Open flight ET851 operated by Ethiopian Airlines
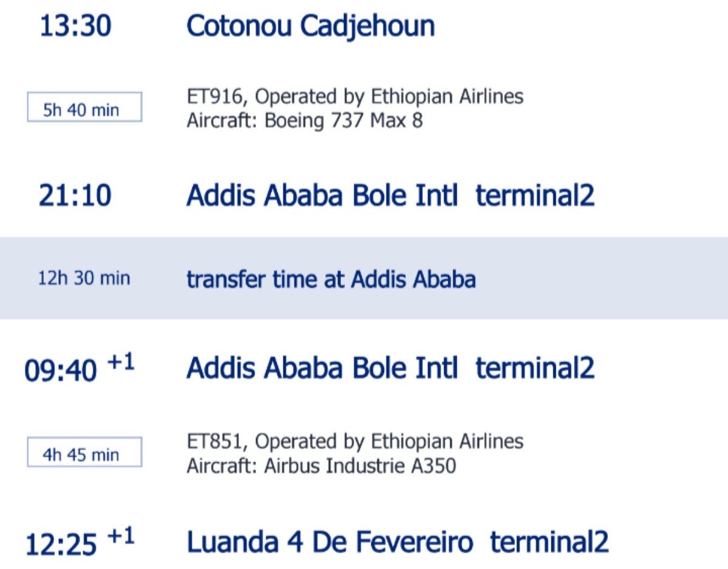The image size is (728, 569). pos(354,441)
